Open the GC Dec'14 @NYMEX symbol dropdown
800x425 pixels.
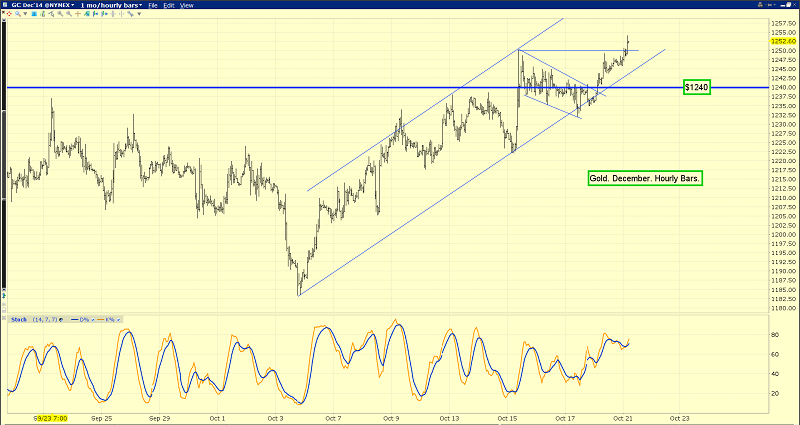point(42,5)
